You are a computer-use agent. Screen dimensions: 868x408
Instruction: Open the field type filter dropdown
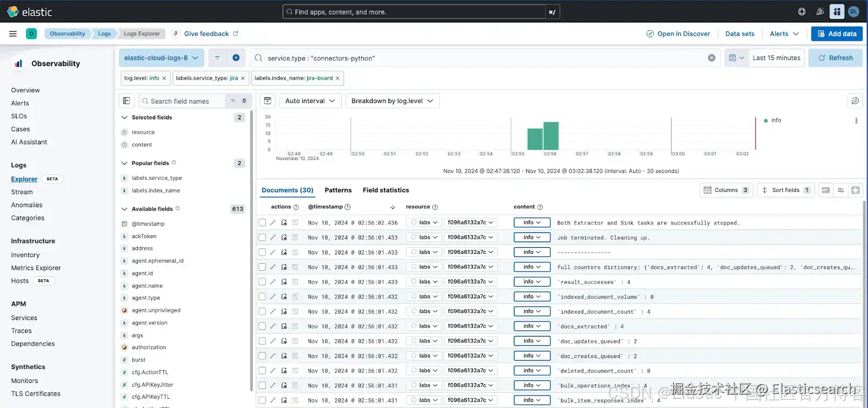(238, 101)
